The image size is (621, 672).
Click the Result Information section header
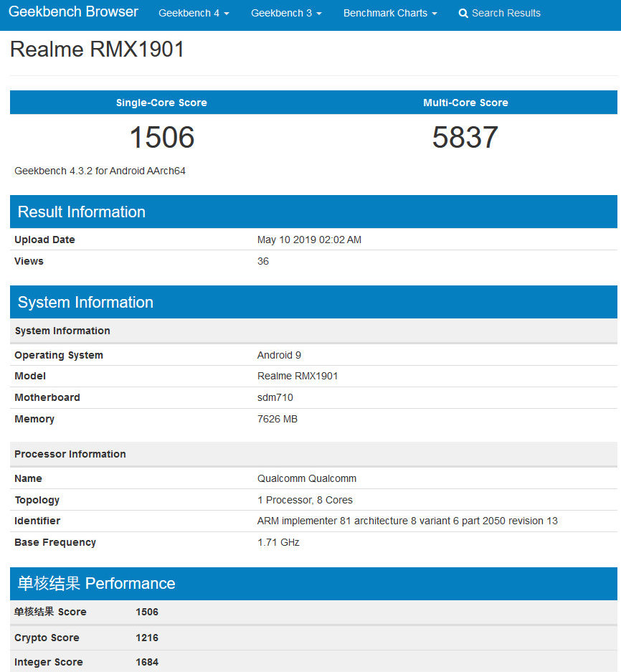[313, 212]
